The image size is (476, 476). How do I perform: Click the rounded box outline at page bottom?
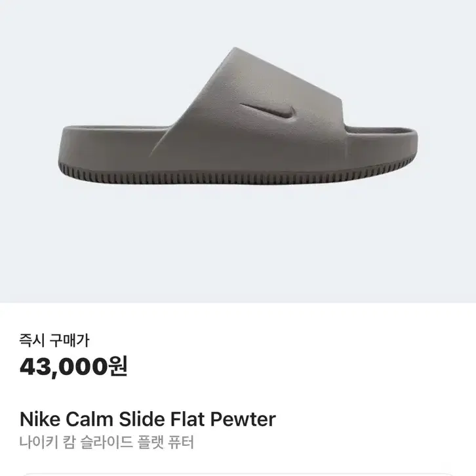[238, 475]
